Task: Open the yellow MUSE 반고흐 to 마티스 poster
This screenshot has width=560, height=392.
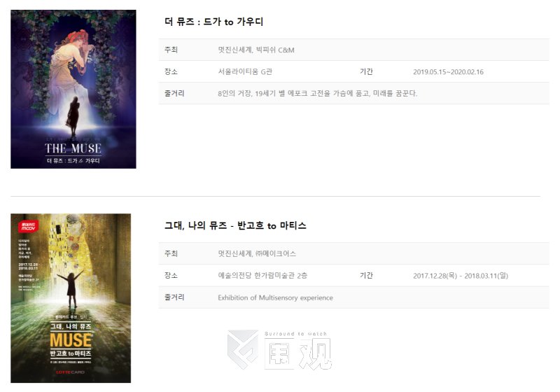Action: (71, 298)
